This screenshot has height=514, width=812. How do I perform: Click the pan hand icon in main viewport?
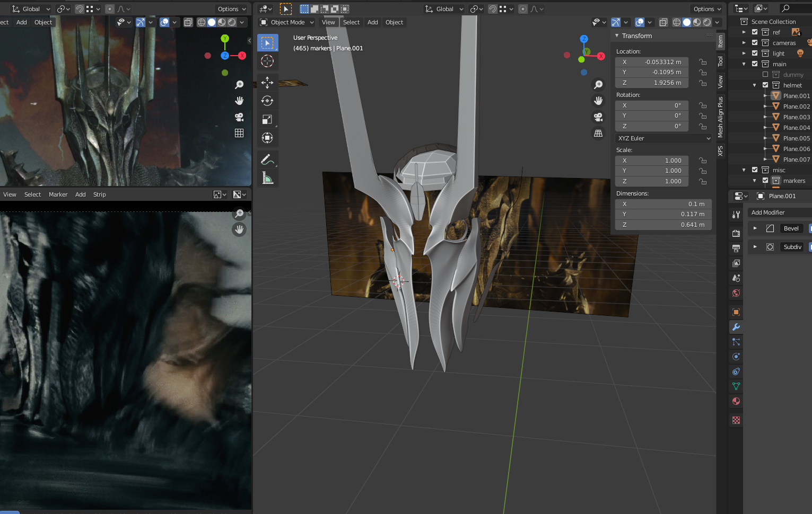(598, 101)
